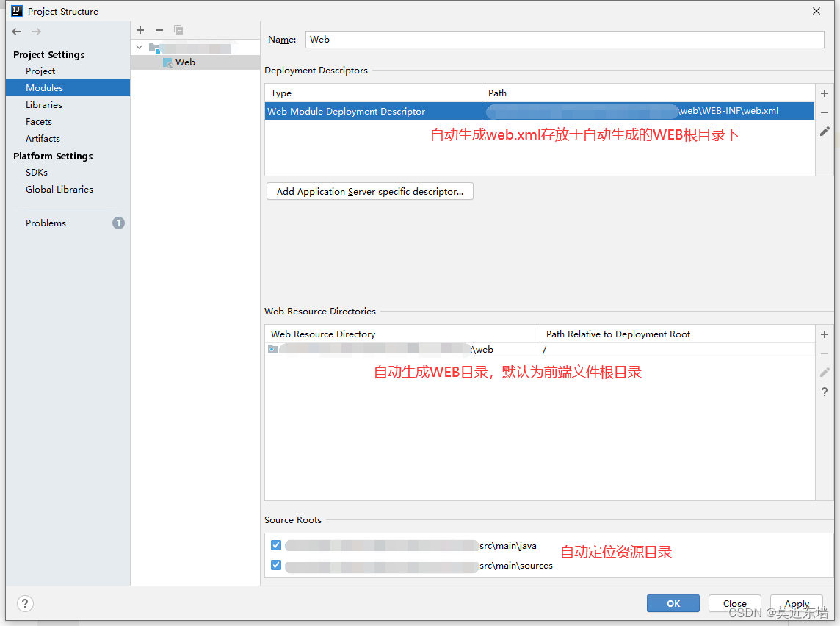Viewport: 840px width, 626px height.
Task: Go back using the left arrow
Action: point(17,32)
